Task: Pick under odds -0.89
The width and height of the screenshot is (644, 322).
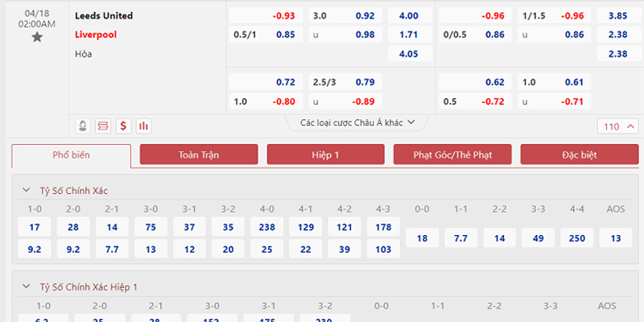Action: click(345, 101)
